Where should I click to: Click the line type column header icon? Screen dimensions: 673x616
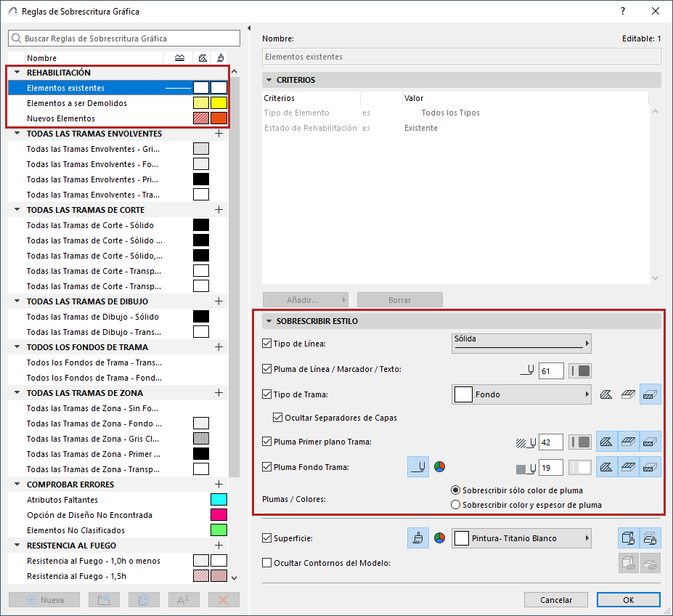tap(180, 58)
